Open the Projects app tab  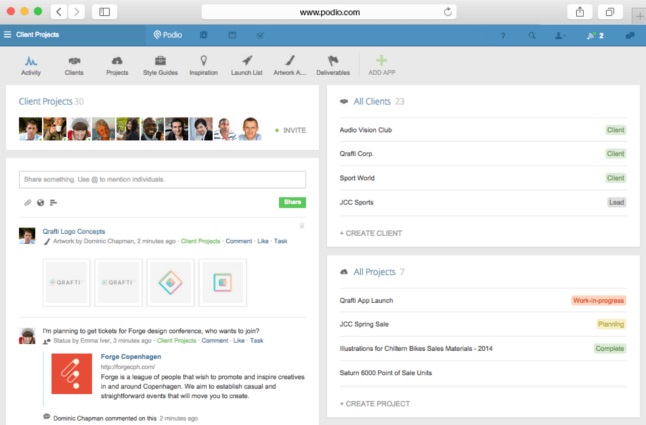117,64
